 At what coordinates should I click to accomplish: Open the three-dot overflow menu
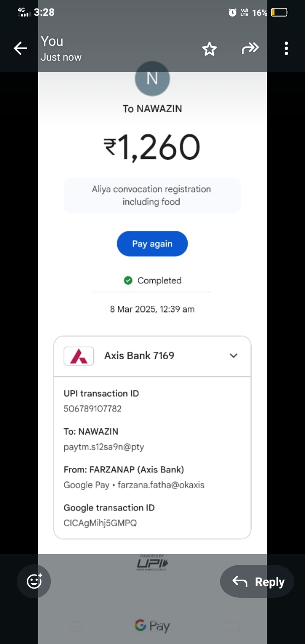tap(286, 49)
